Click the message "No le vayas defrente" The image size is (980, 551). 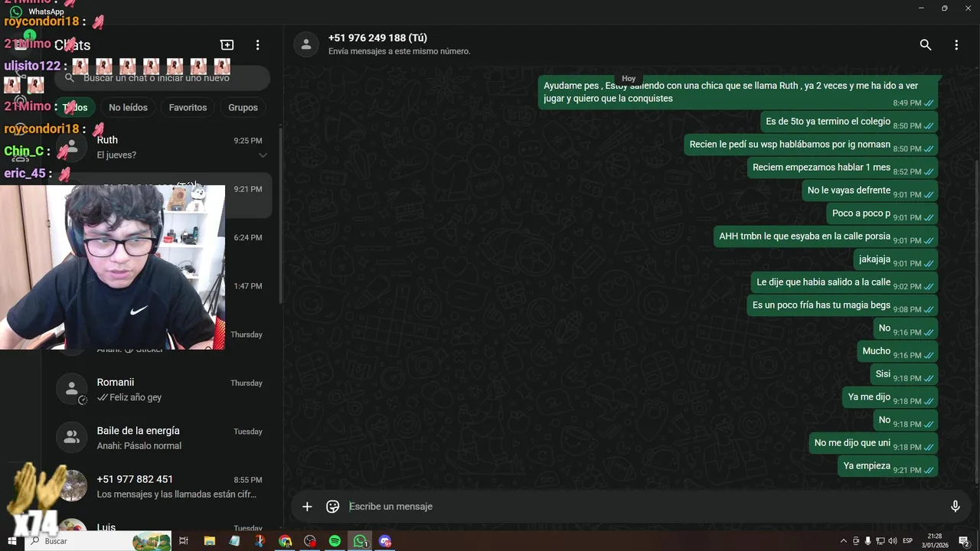870,191
